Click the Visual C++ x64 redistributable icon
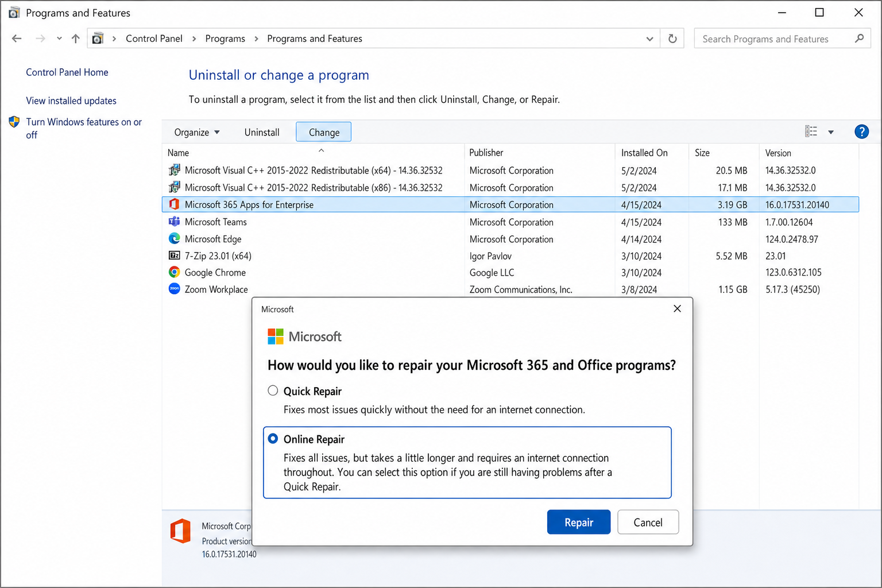Screen dimensions: 882x588 tap(175, 170)
